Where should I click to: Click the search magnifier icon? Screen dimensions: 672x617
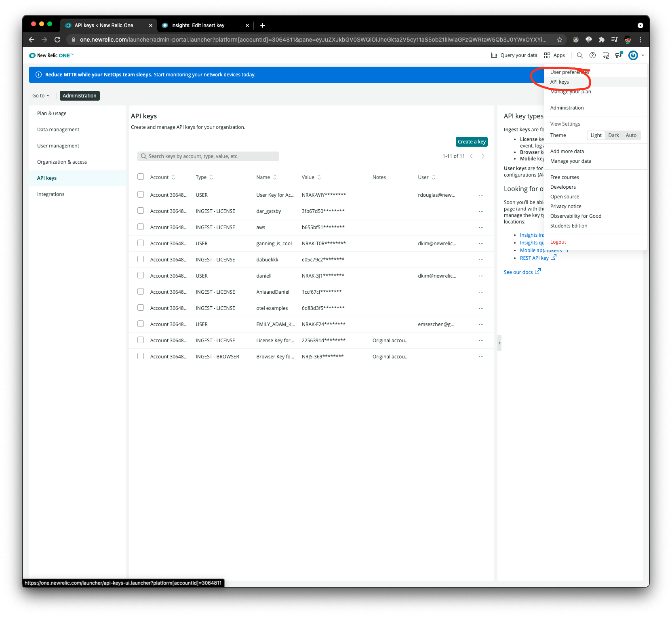point(579,55)
